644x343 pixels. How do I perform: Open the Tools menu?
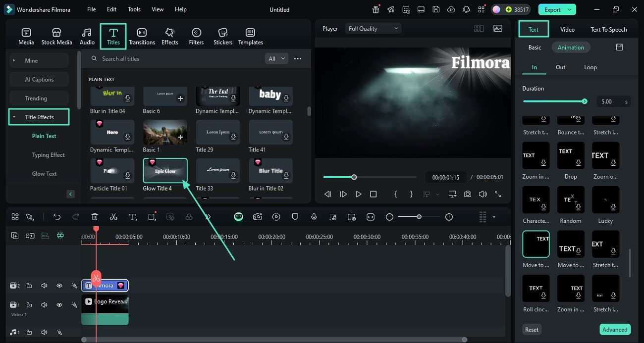tap(134, 9)
